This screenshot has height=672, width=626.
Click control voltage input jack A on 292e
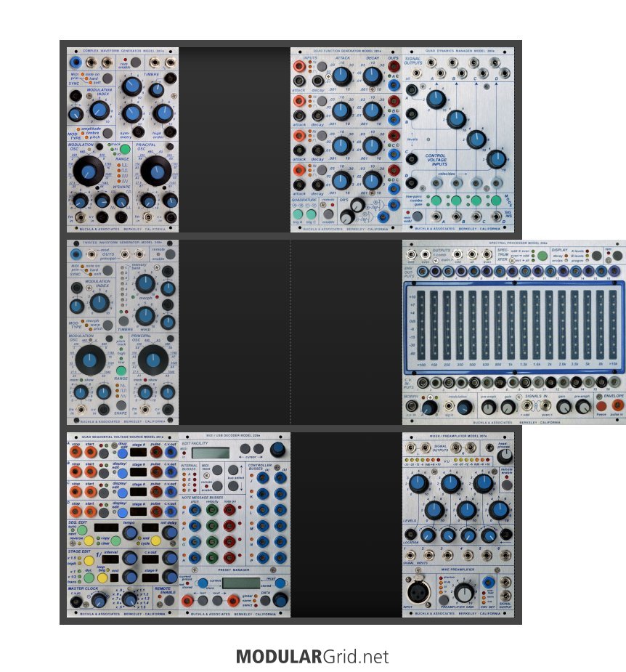pyautogui.click(x=411, y=89)
